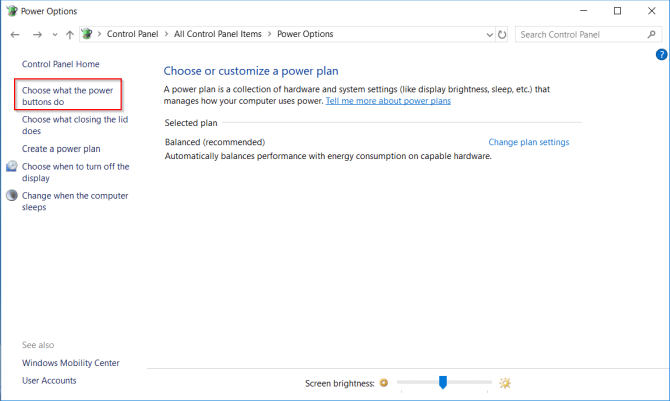The image size is (670, 401).
Task: Select All Control Panel Items breadcrumb
Action: tap(217, 34)
